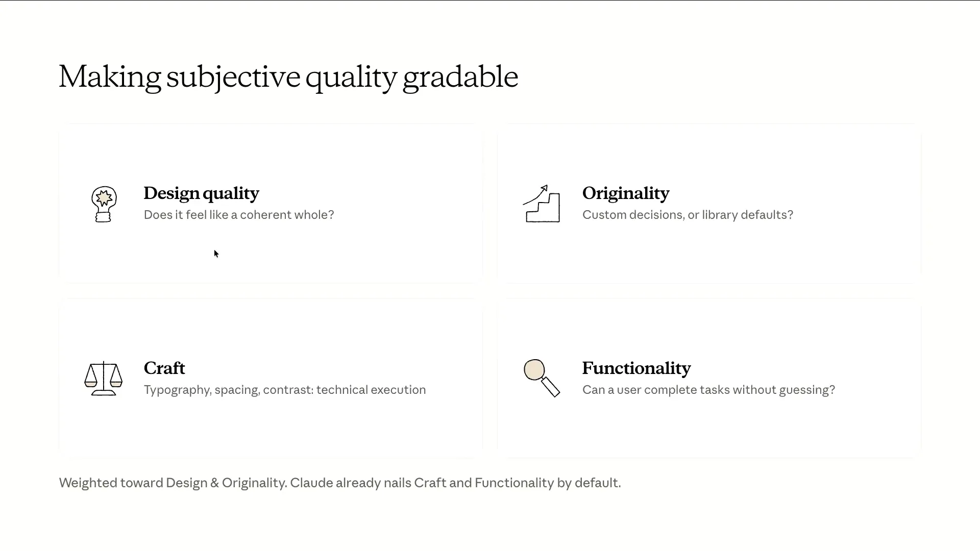Click the slide title 'Making subjective quality gradable'
The width and height of the screenshot is (980, 551).
[x=288, y=78]
